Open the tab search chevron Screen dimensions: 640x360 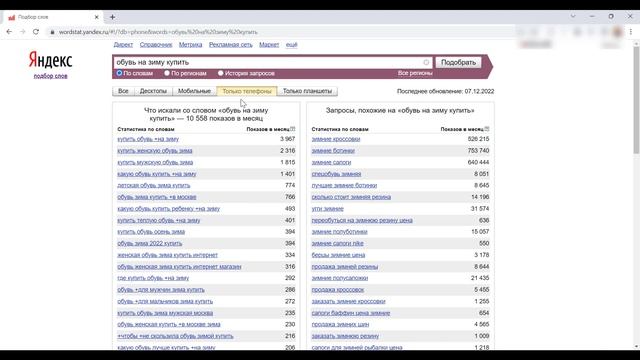pos(573,16)
